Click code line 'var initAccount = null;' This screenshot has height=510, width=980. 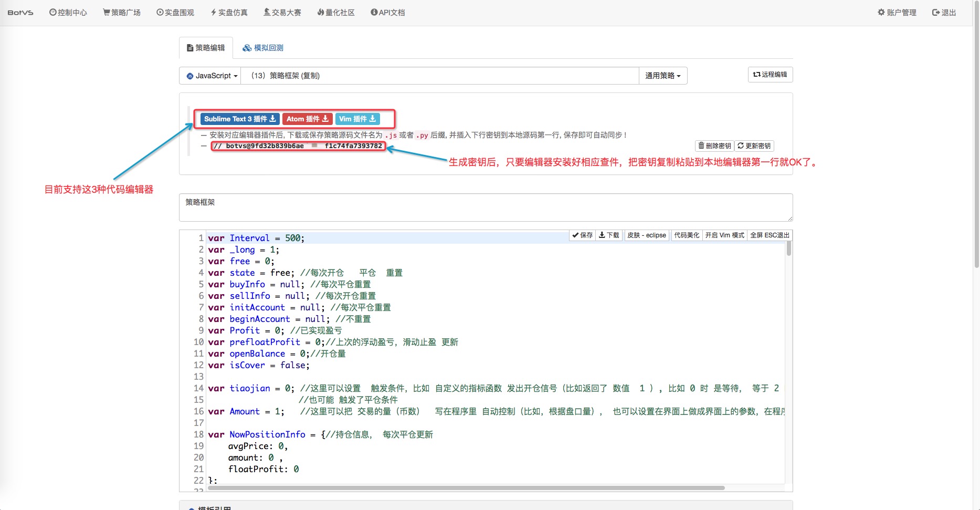(x=299, y=307)
